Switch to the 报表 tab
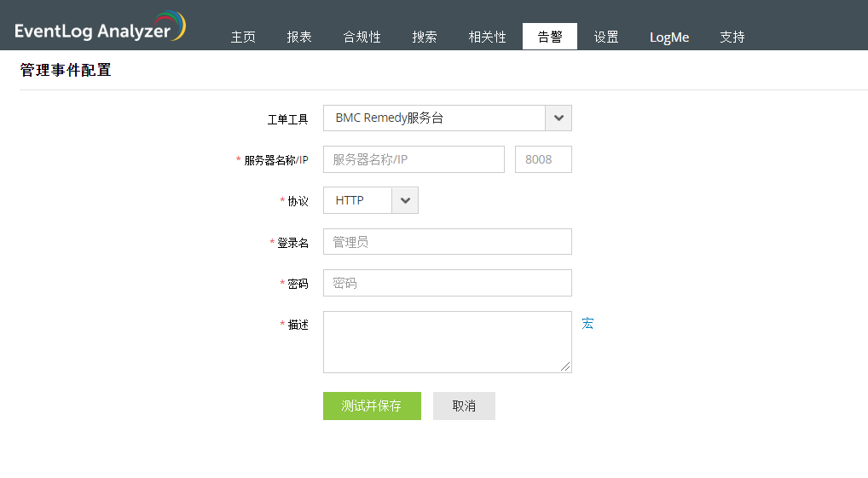 (299, 37)
